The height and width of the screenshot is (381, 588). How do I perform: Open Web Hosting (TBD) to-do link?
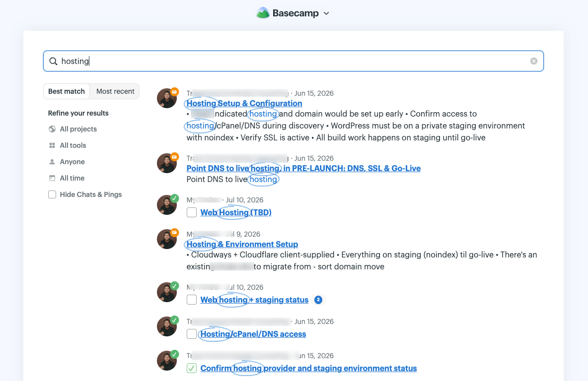point(236,212)
